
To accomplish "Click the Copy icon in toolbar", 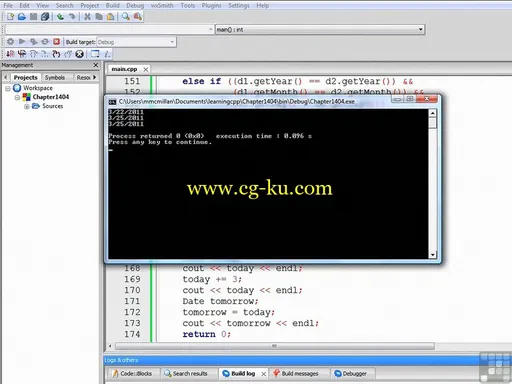I will click(x=99, y=16).
